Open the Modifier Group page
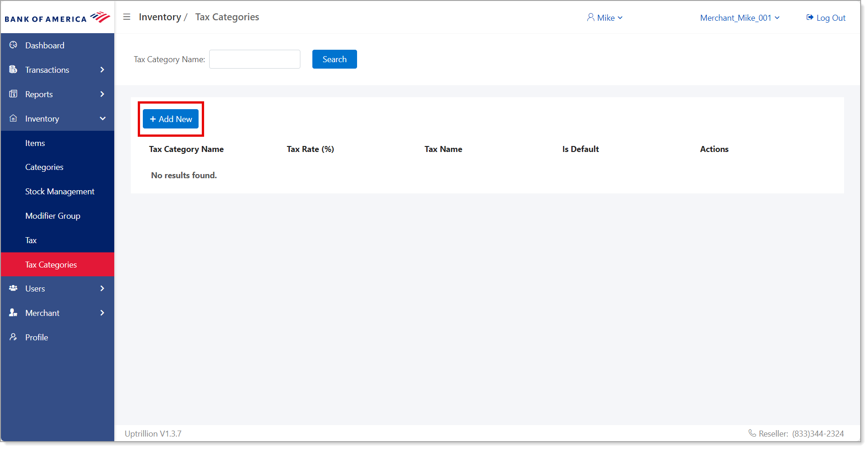 click(58, 216)
